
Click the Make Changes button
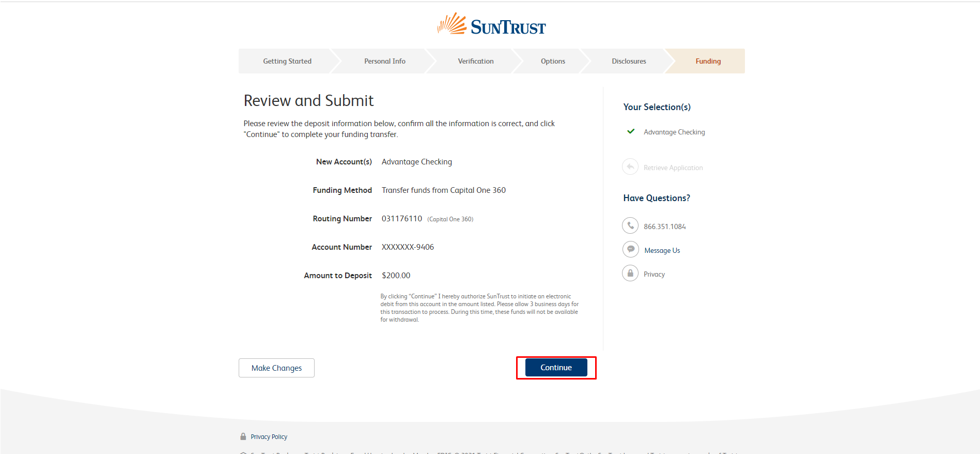click(276, 368)
